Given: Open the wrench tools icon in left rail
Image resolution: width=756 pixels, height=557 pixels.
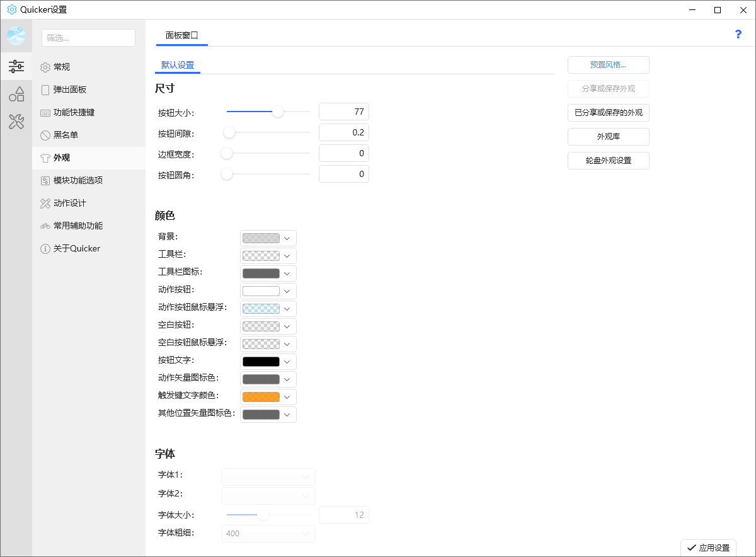Looking at the screenshot, I should click(x=16, y=122).
